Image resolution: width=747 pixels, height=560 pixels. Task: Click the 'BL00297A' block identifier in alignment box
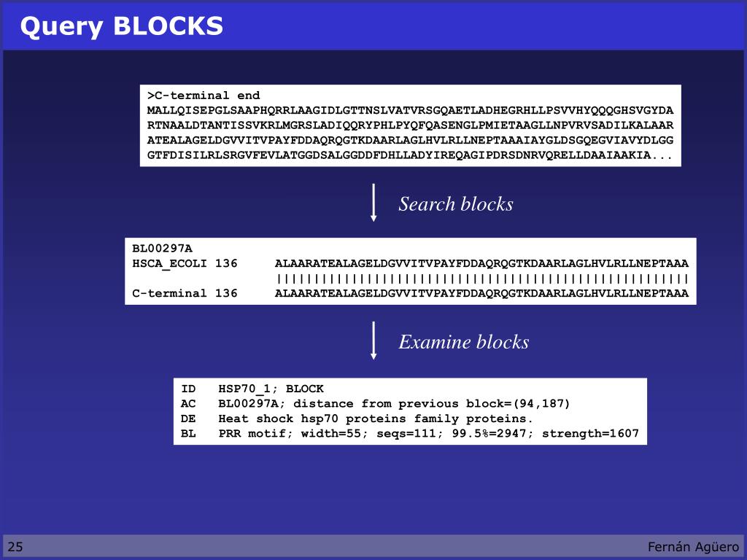coord(163,249)
